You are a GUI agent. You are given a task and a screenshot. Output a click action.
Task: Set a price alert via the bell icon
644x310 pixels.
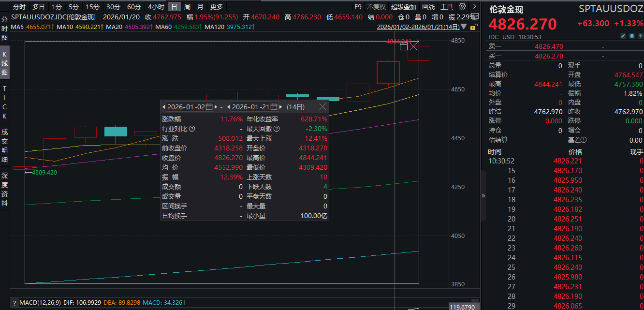[632, 35]
